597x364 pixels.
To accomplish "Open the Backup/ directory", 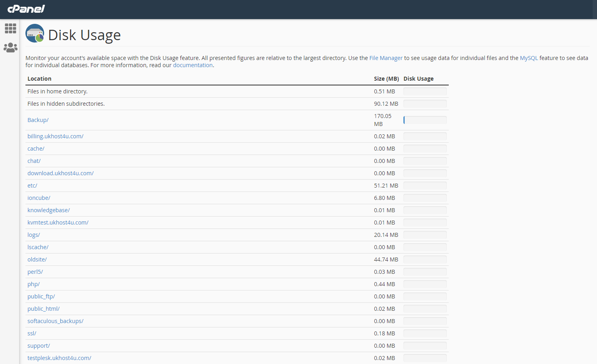I will [x=38, y=120].
